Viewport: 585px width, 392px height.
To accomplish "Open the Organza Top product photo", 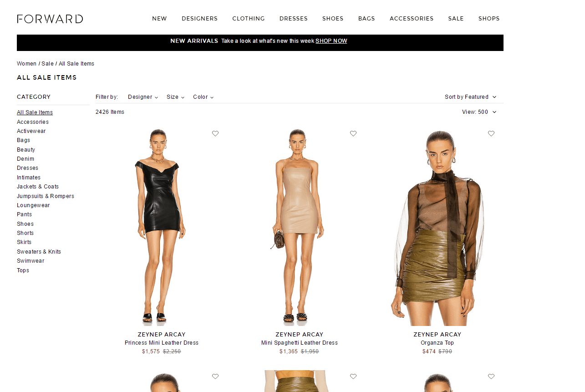I will (x=437, y=227).
